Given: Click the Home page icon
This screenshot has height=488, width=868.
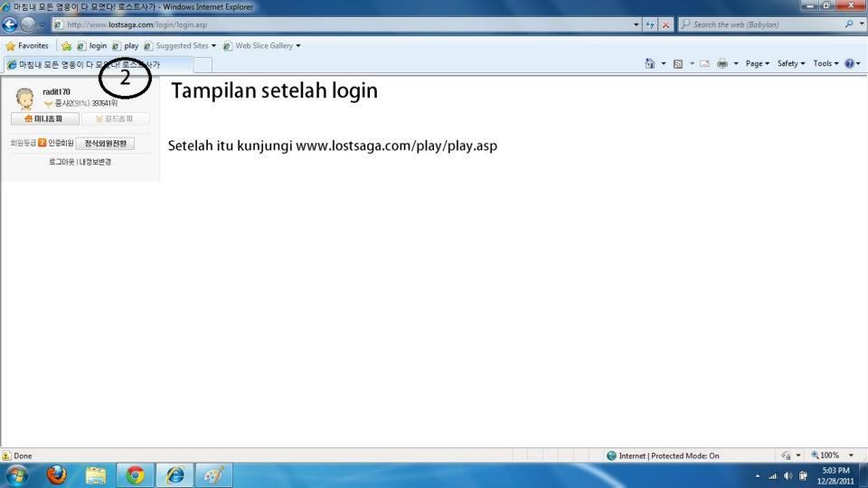Looking at the screenshot, I should coord(650,63).
